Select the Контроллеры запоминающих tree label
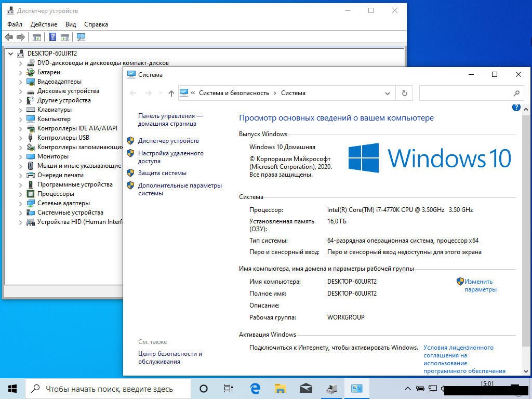This screenshot has width=532, height=399. (x=80, y=147)
